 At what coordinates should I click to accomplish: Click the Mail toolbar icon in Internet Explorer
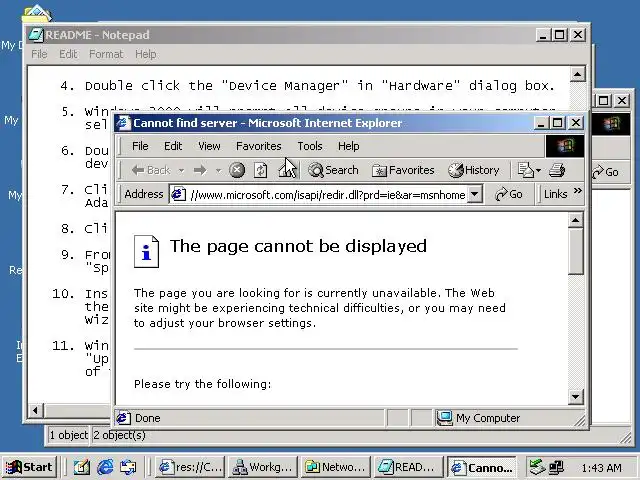pos(525,170)
